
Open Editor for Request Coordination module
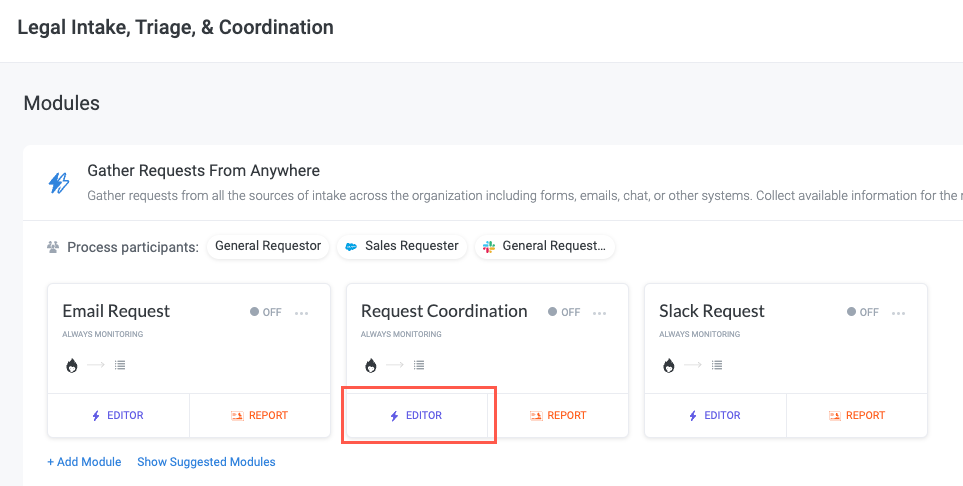coord(417,415)
